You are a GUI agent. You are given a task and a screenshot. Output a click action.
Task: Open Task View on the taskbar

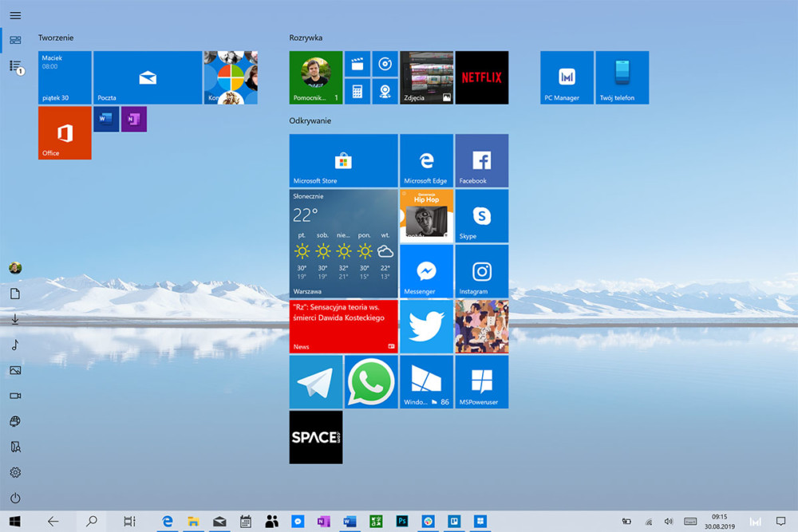click(130, 522)
